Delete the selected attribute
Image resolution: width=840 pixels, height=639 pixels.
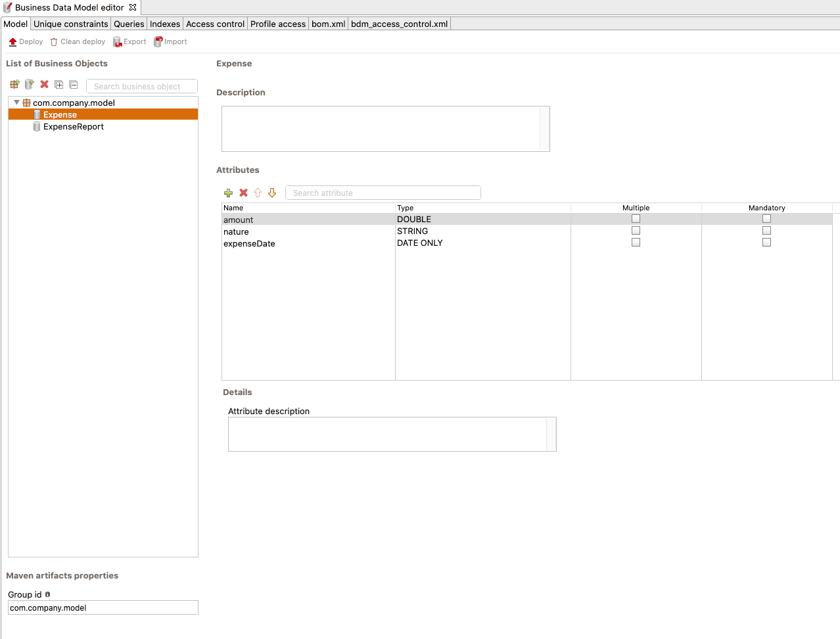coord(243,193)
